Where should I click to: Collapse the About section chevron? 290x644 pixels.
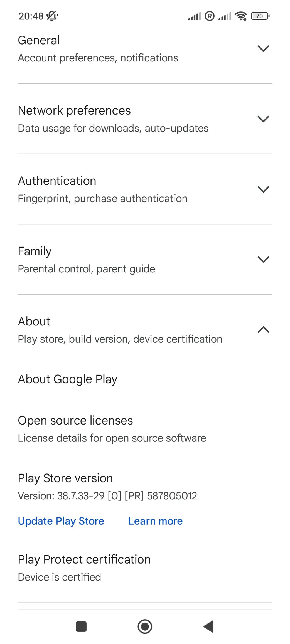coord(263,330)
